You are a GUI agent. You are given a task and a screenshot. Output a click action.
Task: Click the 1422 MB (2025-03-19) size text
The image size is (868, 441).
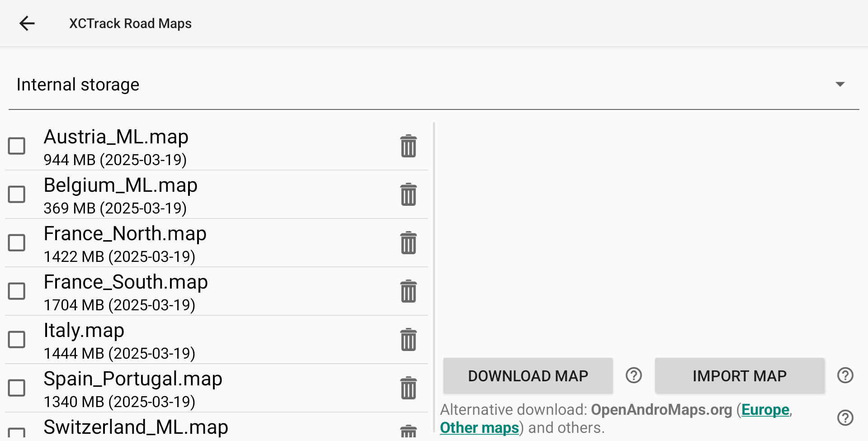coord(119,256)
